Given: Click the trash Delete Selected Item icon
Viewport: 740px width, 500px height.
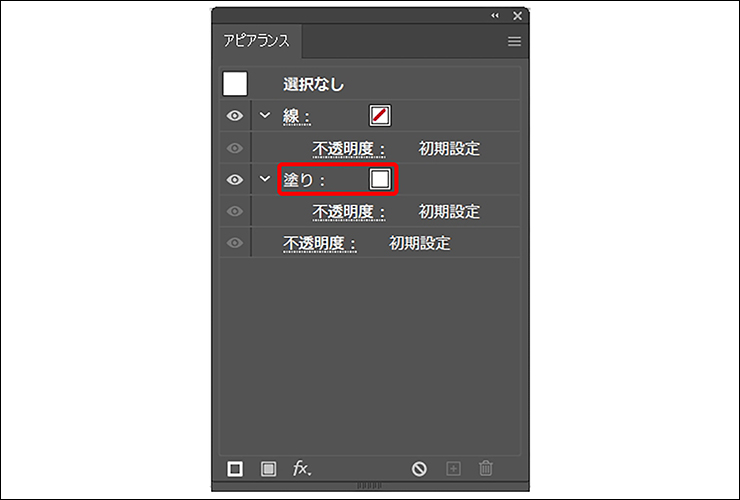Looking at the screenshot, I should (486, 468).
